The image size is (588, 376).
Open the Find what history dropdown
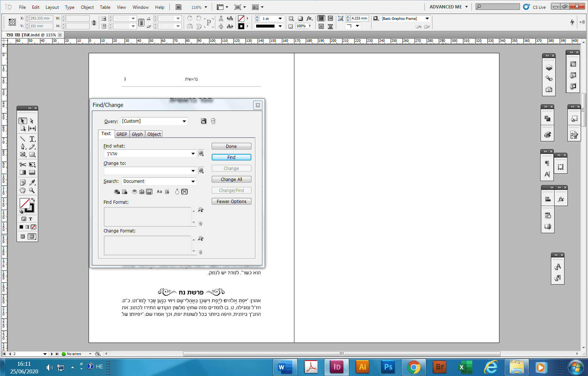pos(193,153)
